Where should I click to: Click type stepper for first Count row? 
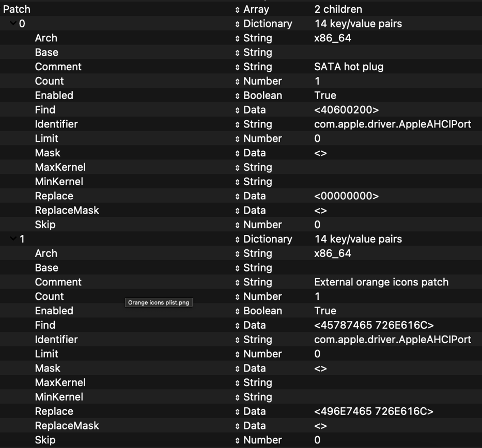click(x=238, y=81)
